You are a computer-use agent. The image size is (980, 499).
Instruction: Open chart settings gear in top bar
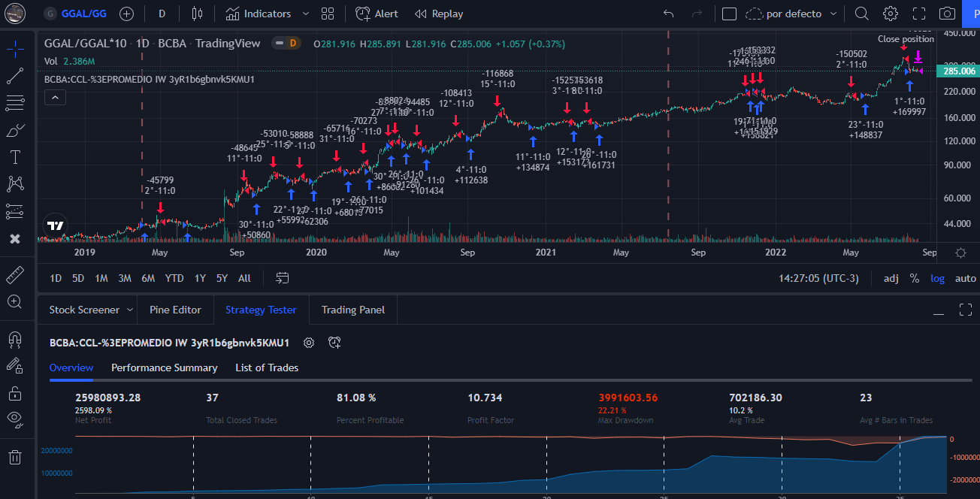click(891, 14)
